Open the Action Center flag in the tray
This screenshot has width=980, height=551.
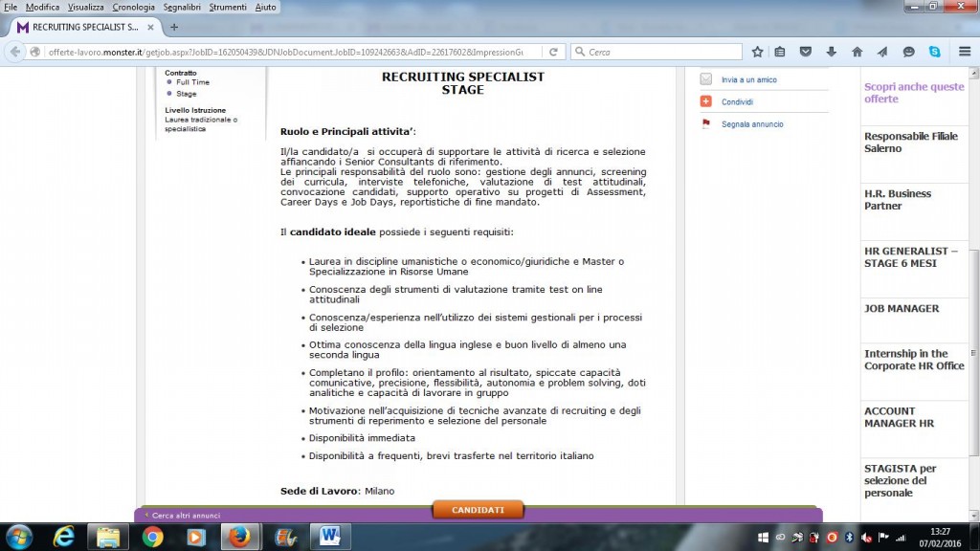[883, 537]
